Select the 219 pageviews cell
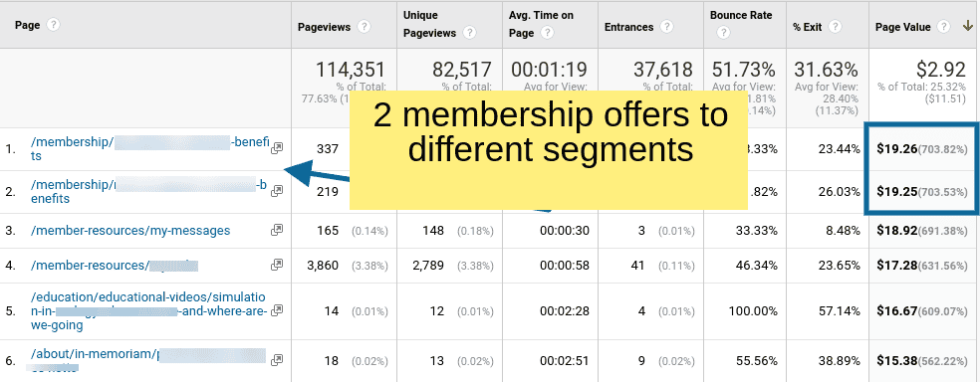The width and height of the screenshot is (980, 382). [x=328, y=192]
